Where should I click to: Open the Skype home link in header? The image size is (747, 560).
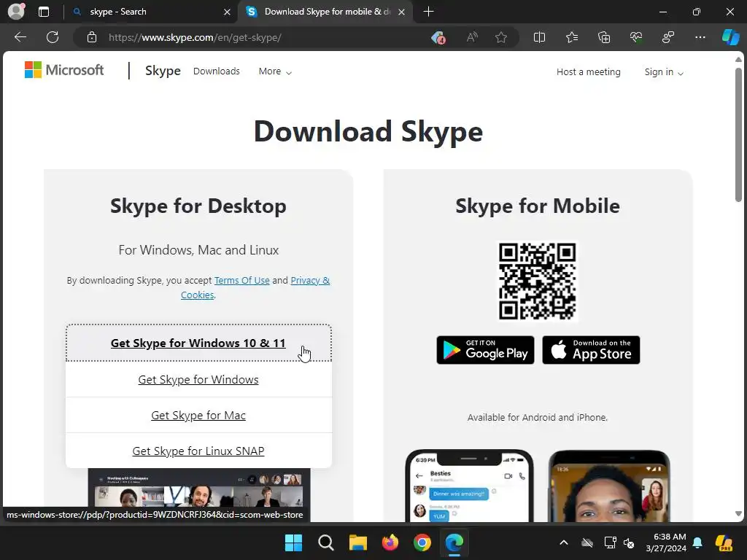click(163, 71)
